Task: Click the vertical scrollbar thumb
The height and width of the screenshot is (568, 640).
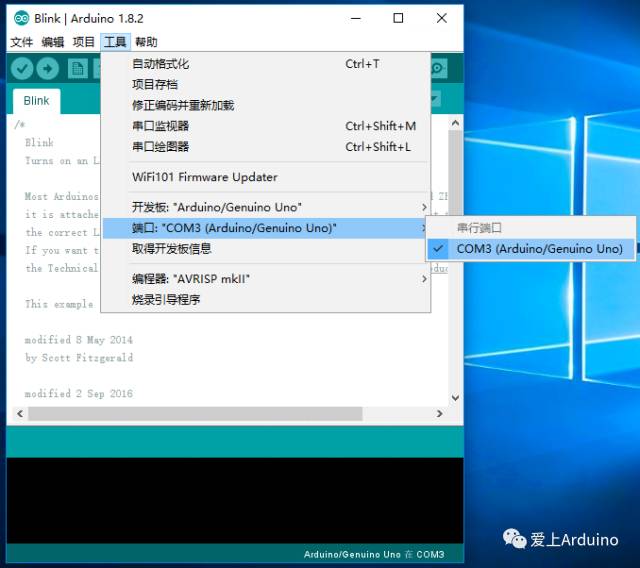Action: [x=456, y=173]
